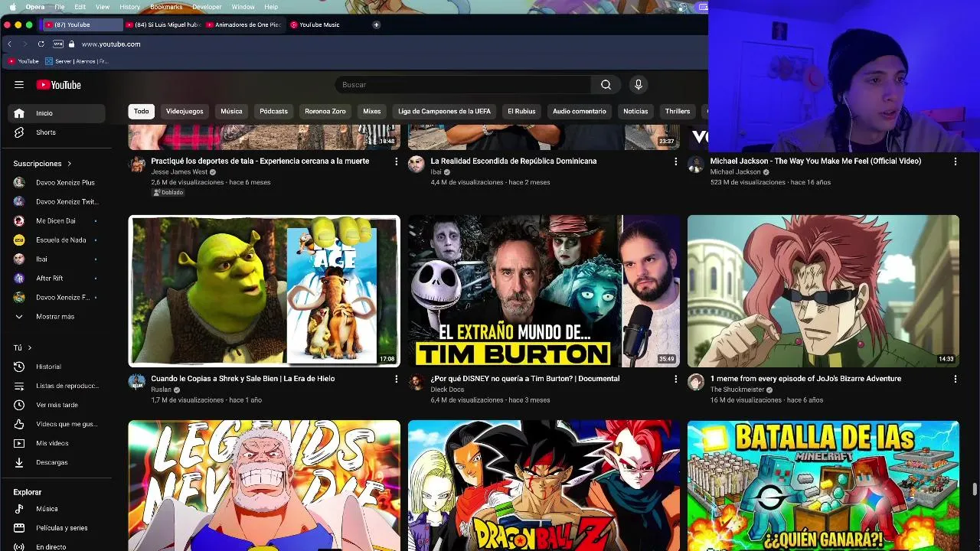Open Me Dicen Dai subscription
This screenshot has height=551, width=980.
57,221
